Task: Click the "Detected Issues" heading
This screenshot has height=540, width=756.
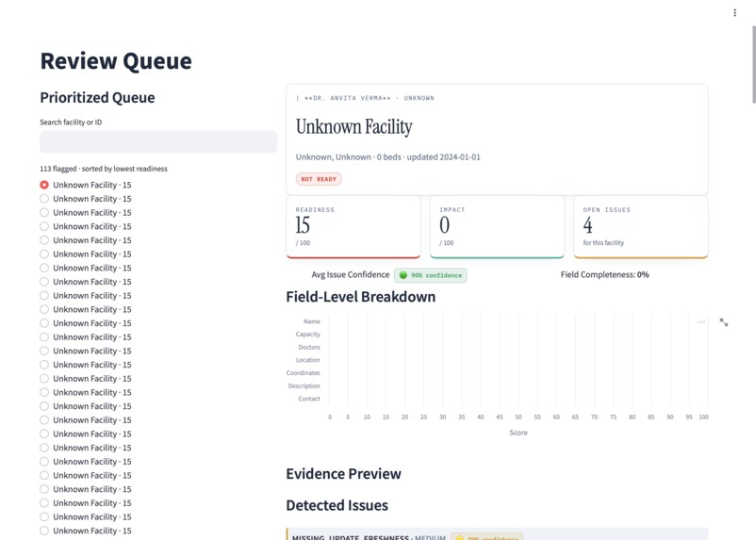Action: [337, 505]
